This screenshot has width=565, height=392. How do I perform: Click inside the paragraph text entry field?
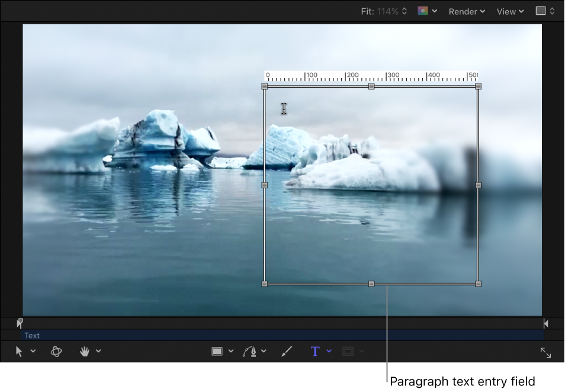pyautogui.click(x=370, y=184)
